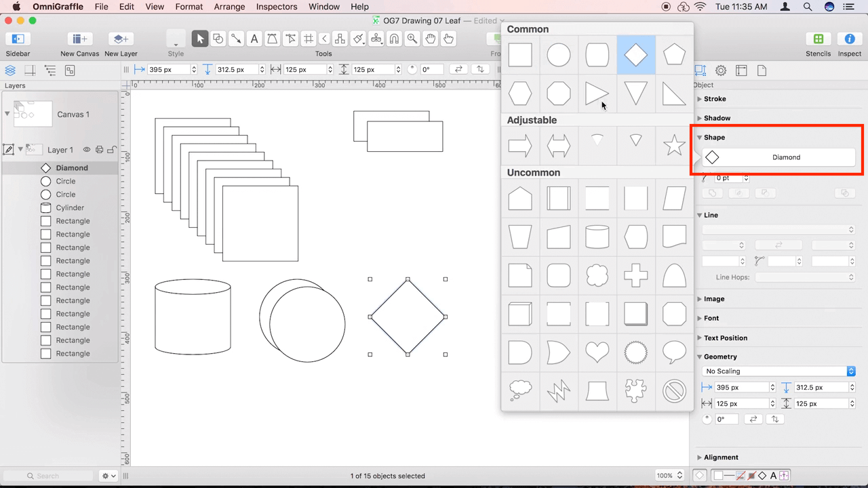The width and height of the screenshot is (868, 488).
Task: Open the Inspectors menu
Action: [276, 7]
